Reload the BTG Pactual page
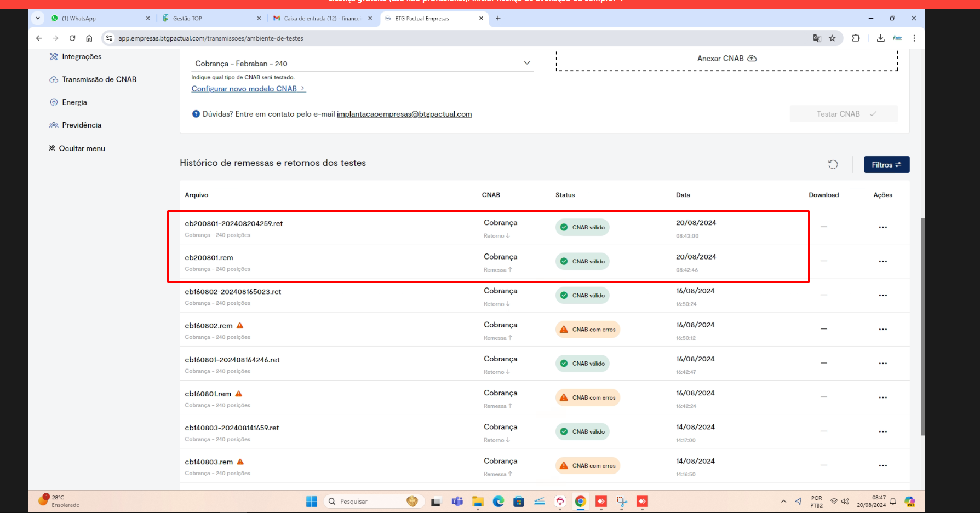 click(72, 38)
